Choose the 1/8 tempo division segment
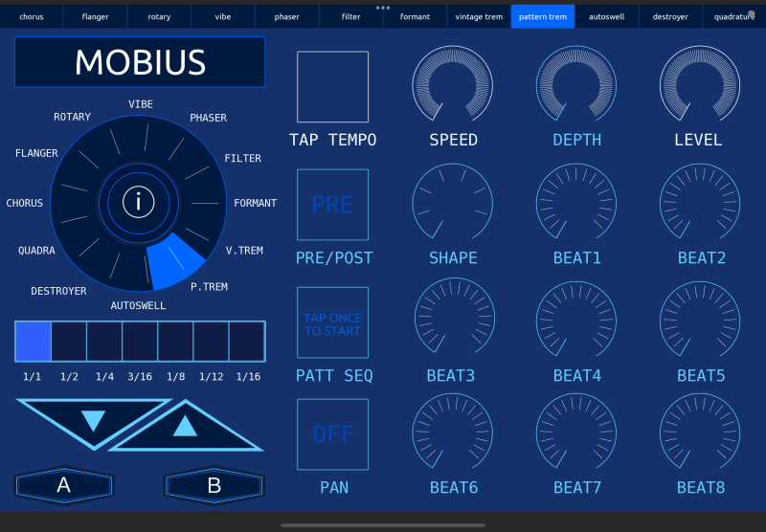Viewport: 766px width, 532px height. point(175,342)
